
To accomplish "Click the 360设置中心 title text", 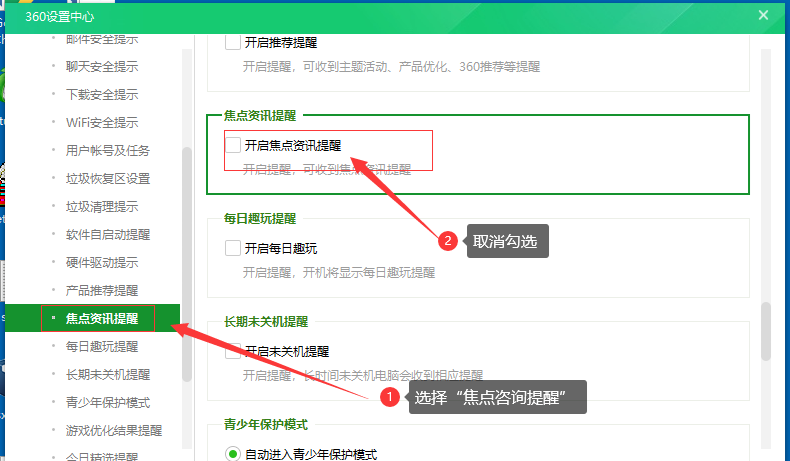I will (59, 17).
